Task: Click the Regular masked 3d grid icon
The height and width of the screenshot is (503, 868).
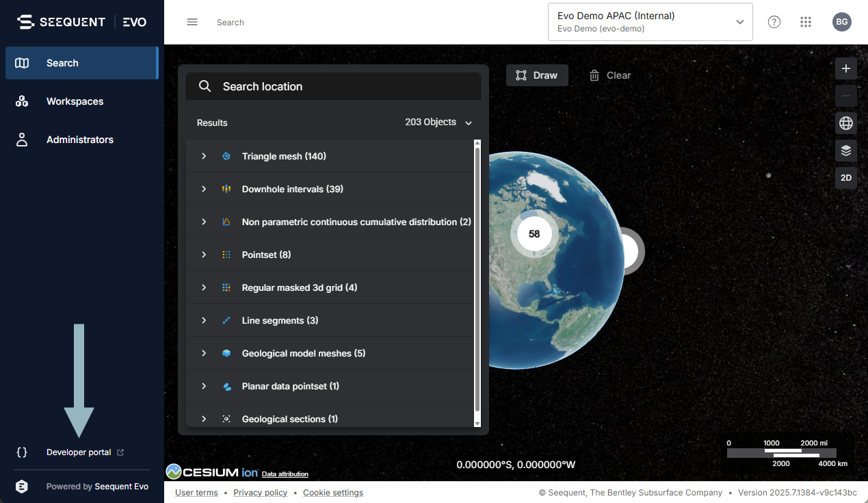Action: 226,287
